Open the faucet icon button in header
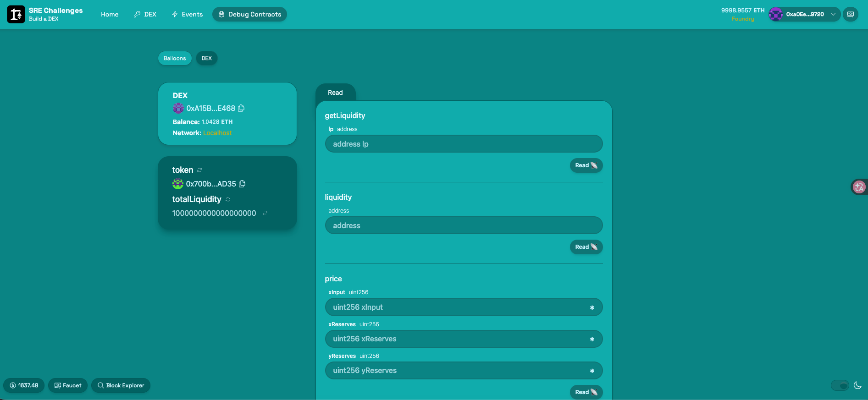This screenshot has height=400, width=868. tap(851, 14)
